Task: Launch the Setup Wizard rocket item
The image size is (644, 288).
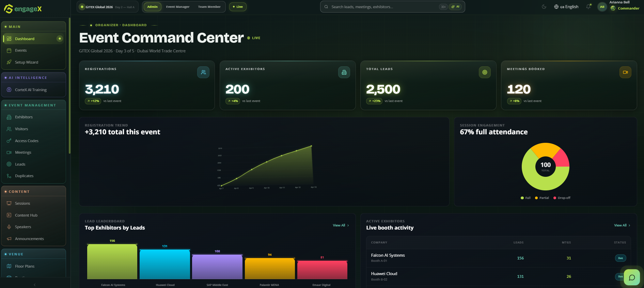Action: [x=33, y=62]
